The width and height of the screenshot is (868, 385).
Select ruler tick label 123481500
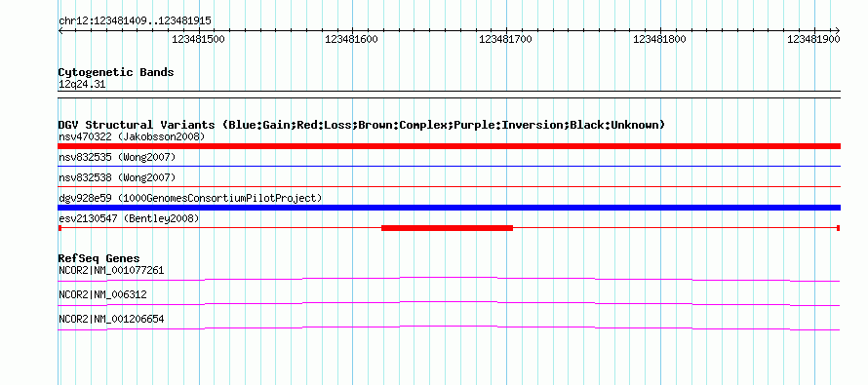coord(198,39)
